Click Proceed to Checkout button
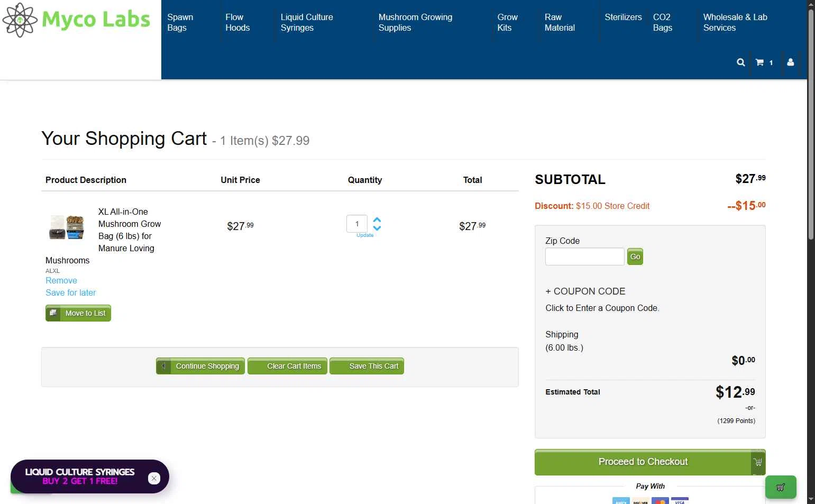Image resolution: width=815 pixels, height=504 pixels. coord(650,462)
